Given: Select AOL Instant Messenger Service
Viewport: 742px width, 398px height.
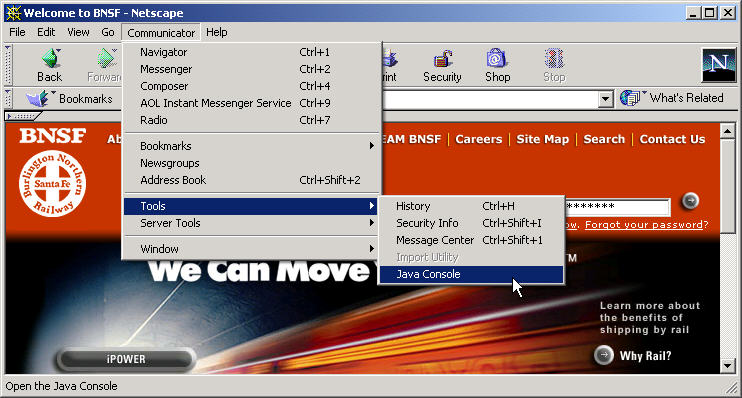Looking at the screenshot, I should pos(251,103).
